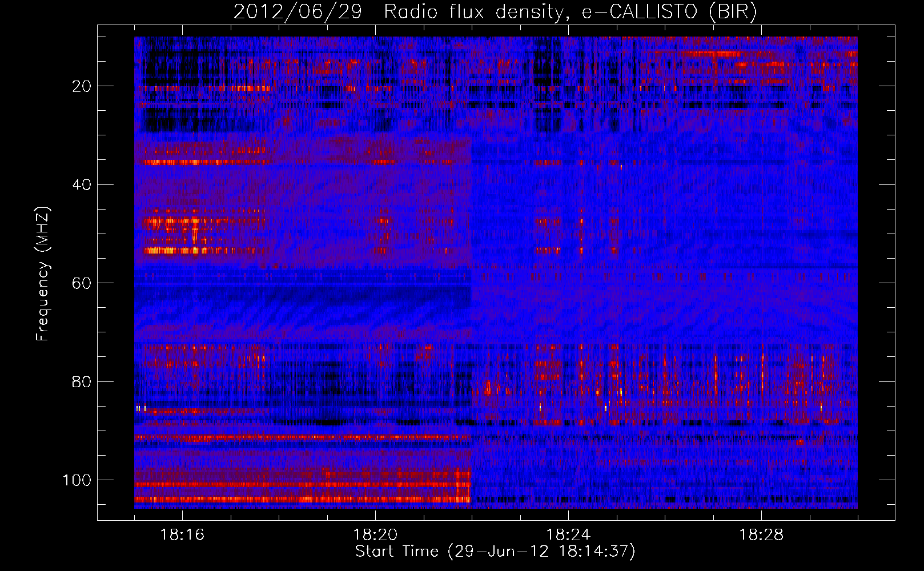Click the 18:24 time tick label

pos(568,535)
